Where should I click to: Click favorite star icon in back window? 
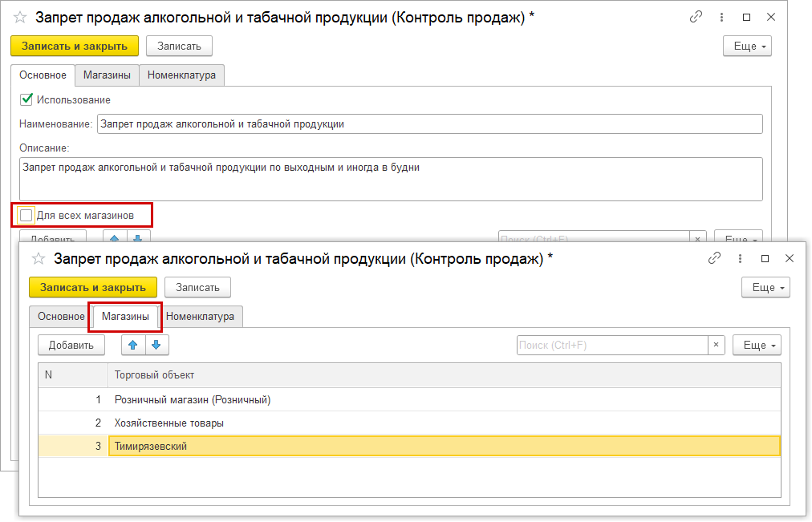pos(19,17)
